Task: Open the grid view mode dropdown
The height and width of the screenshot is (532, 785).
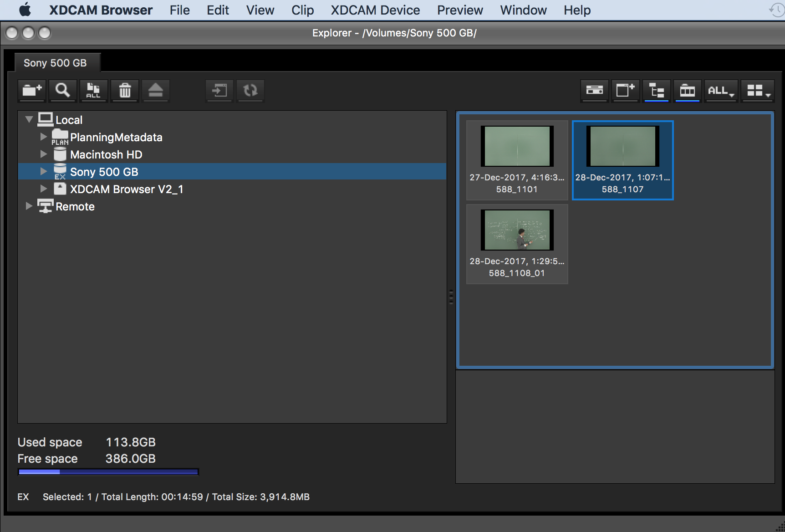Action: coord(758,91)
